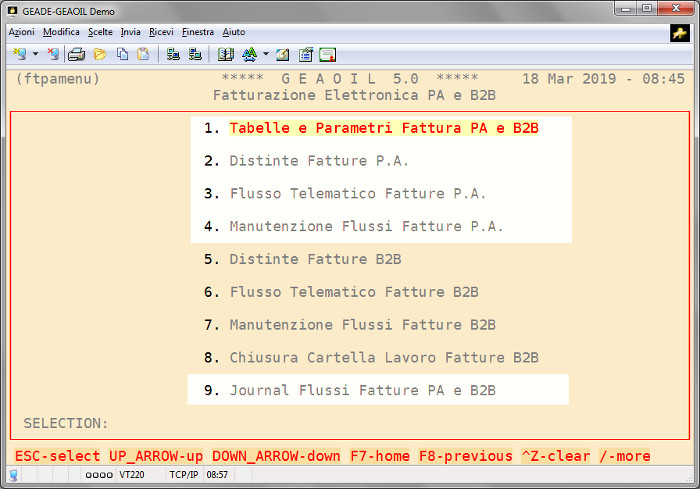Screen dimensions: 700x489
Task: Expand the dropdown arrow beside the font icon
Action: (265, 54)
